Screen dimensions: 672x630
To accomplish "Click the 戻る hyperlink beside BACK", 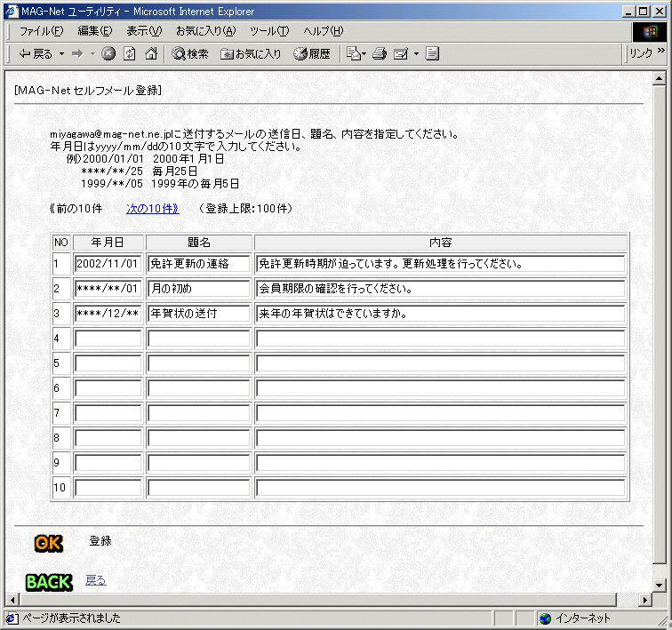I will 95,580.
